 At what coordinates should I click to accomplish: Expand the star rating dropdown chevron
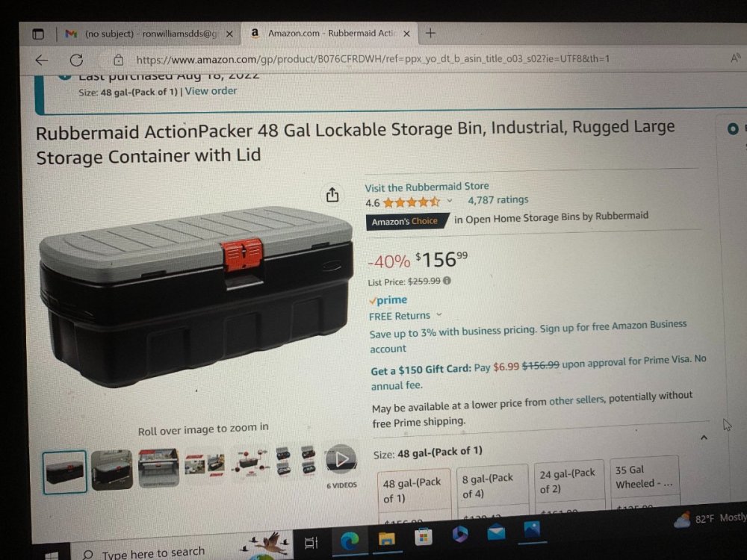(x=449, y=200)
